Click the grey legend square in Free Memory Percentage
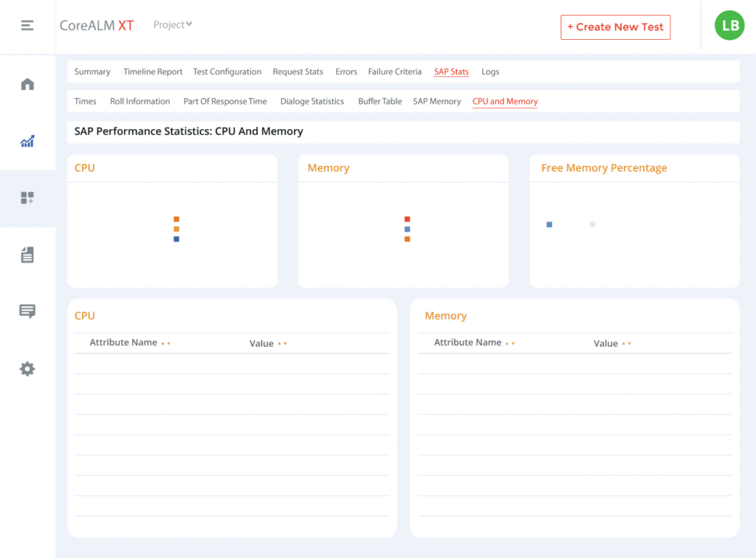 [x=593, y=224]
